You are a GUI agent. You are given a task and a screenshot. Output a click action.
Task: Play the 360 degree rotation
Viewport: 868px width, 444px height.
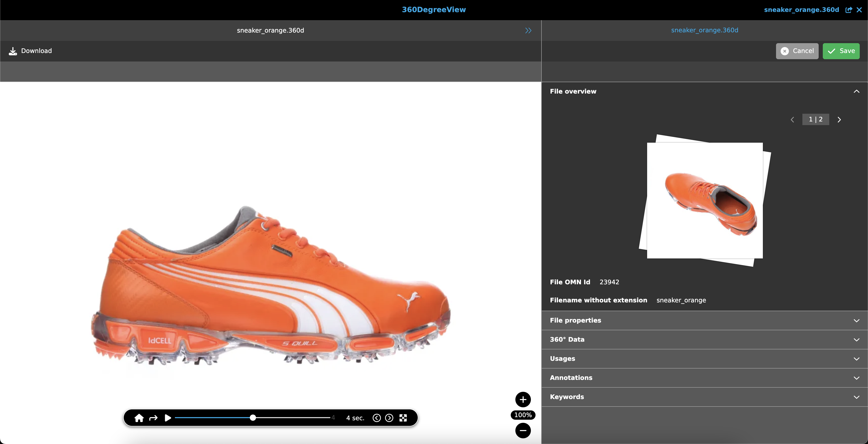coord(168,418)
